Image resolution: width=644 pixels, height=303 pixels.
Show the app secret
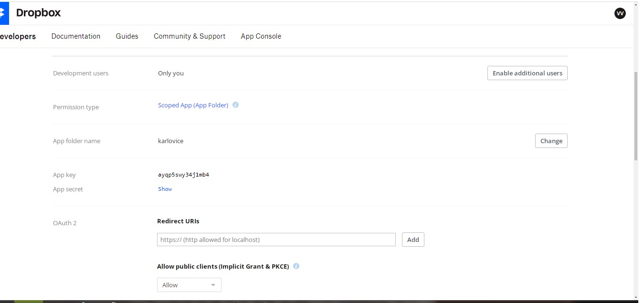(165, 189)
